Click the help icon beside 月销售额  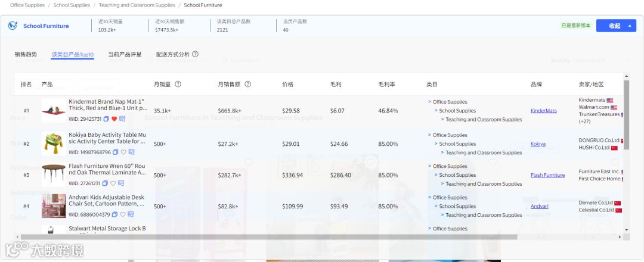247,84
